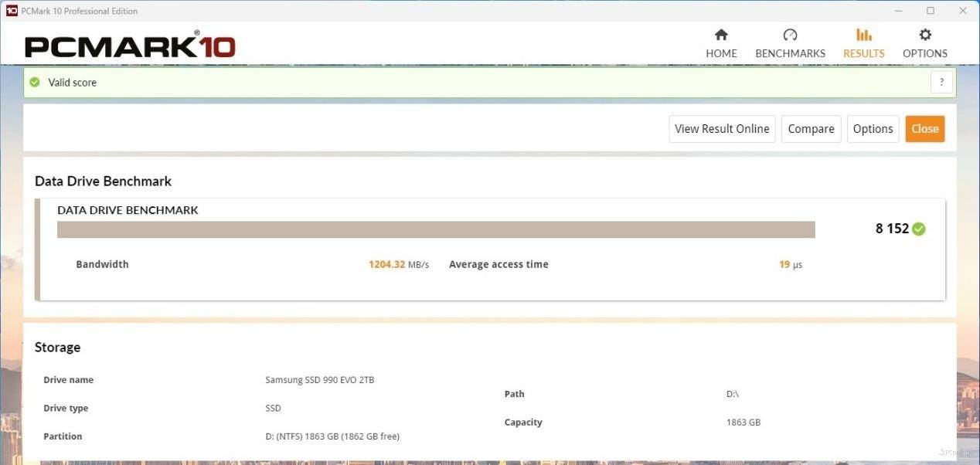The height and width of the screenshot is (465, 980).
Task: Go to the Home icon
Action: pyautogui.click(x=721, y=35)
